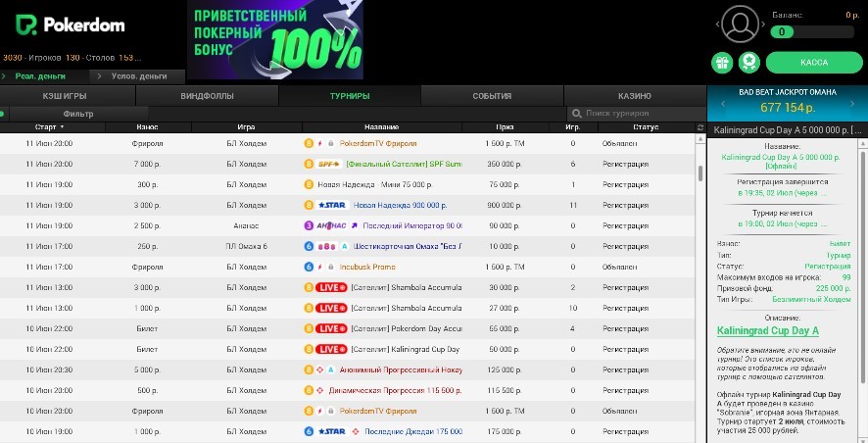868x443 pixels.
Task: Sort by Игра column header
Action: point(246,127)
